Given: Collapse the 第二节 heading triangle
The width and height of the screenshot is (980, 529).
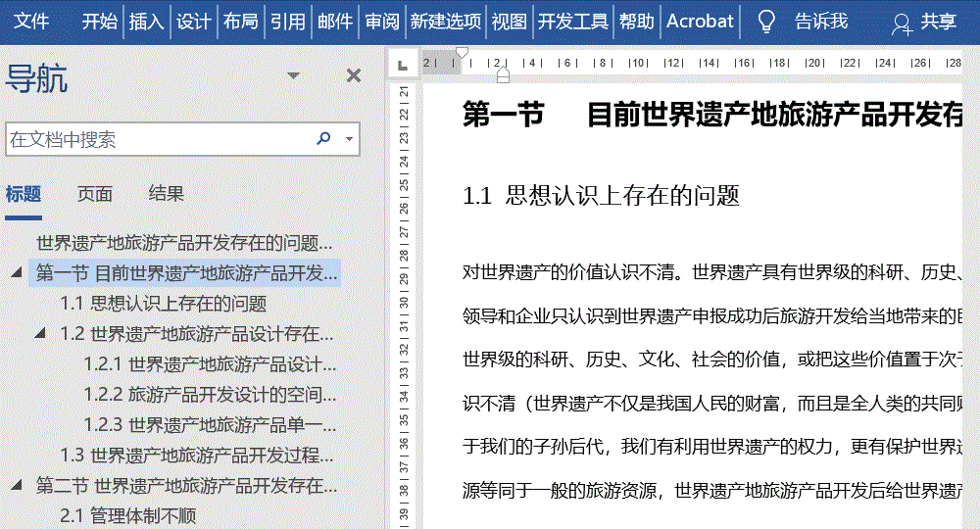Looking at the screenshot, I should [x=17, y=485].
